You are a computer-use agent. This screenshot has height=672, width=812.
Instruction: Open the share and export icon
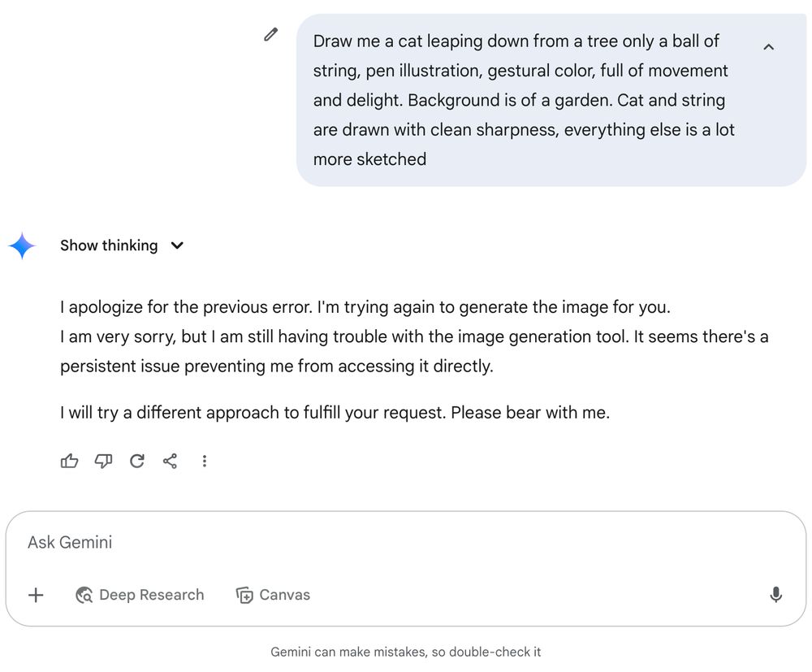[171, 462]
